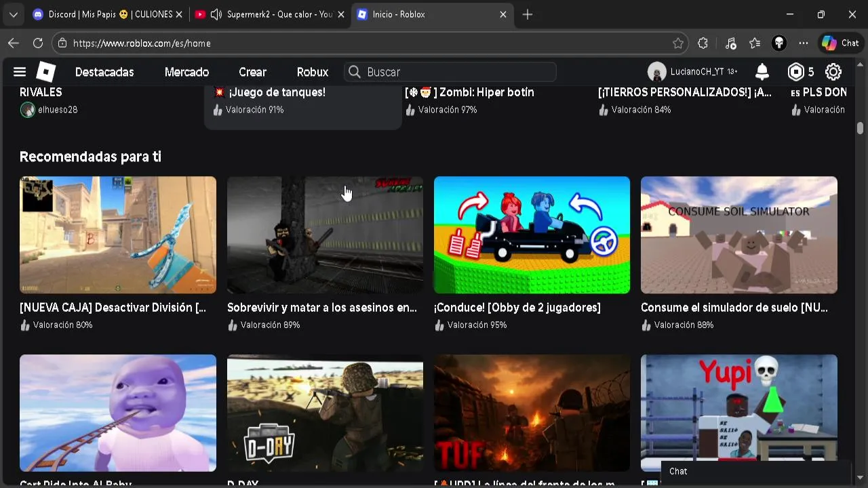Screen dimensions: 868x488
Task: Open a new browser tab
Action: 528,14
